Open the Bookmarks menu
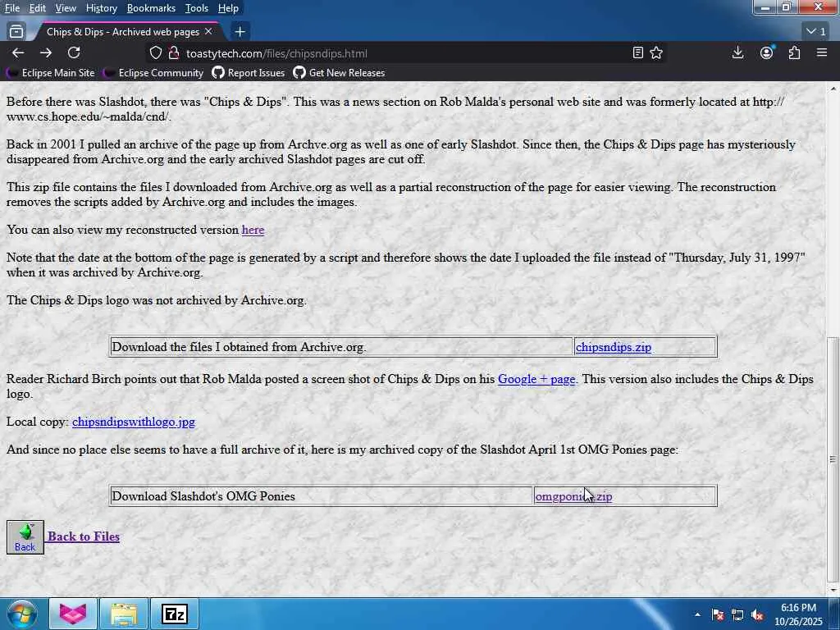 [151, 8]
